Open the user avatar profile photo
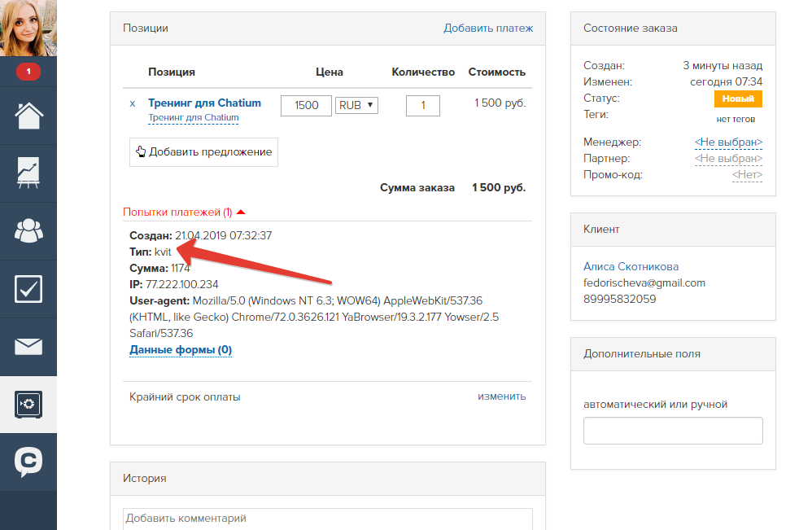The height and width of the screenshot is (530, 812). (x=28, y=28)
